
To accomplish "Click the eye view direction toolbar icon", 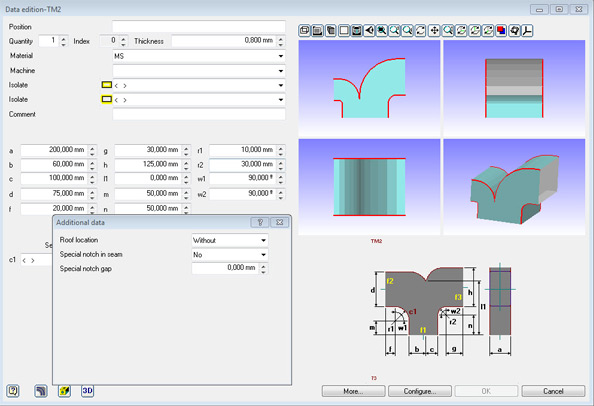I will [369, 31].
